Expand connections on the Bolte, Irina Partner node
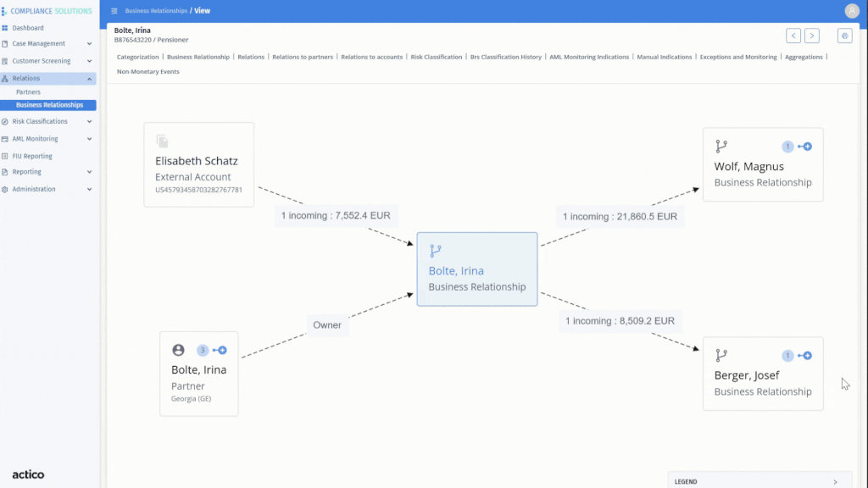Viewport: 868px width, 488px height. point(222,350)
